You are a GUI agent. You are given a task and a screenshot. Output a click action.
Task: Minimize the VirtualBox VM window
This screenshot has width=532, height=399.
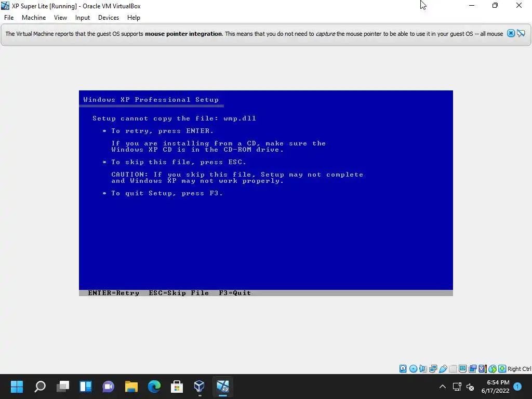(x=472, y=5)
